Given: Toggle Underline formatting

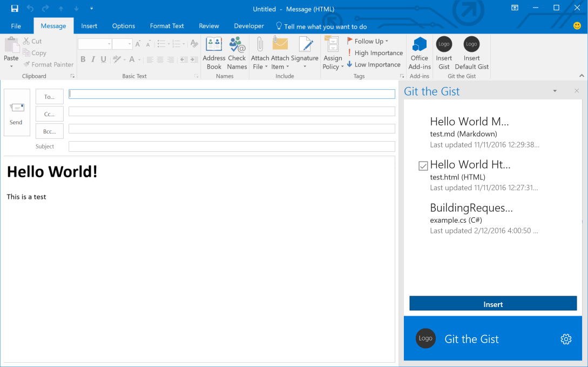Looking at the screenshot, I should pos(104,59).
